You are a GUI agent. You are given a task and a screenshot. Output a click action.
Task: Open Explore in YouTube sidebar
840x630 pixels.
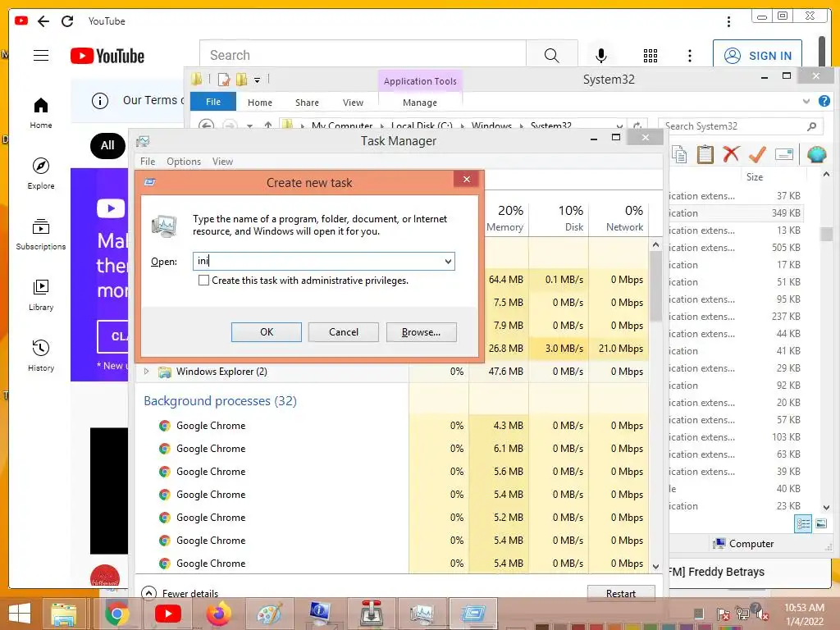(41, 174)
